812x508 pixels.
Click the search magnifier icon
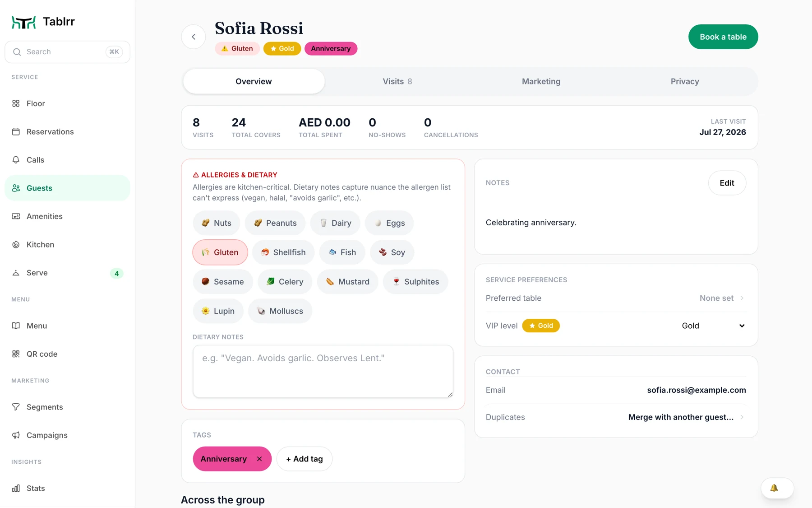click(17, 52)
